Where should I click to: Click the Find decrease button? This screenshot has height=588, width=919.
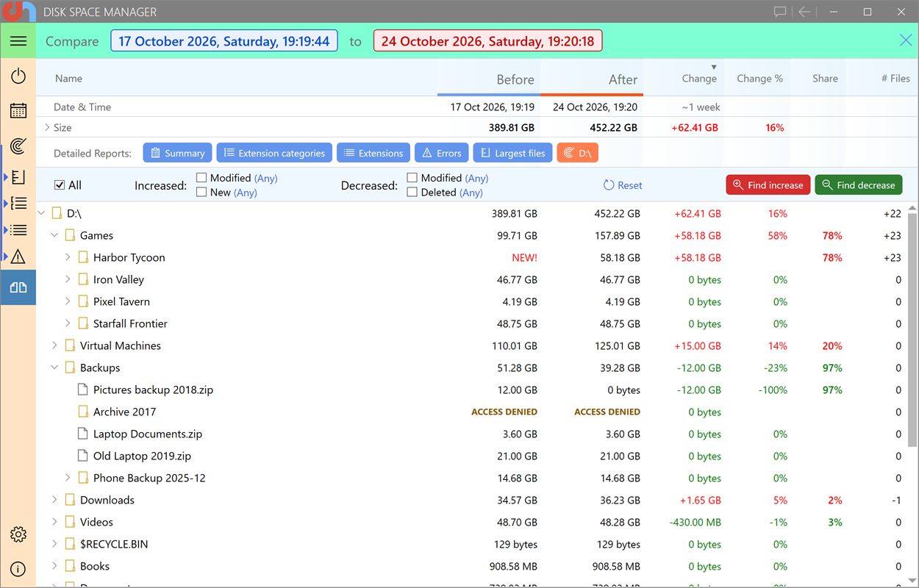[858, 185]
